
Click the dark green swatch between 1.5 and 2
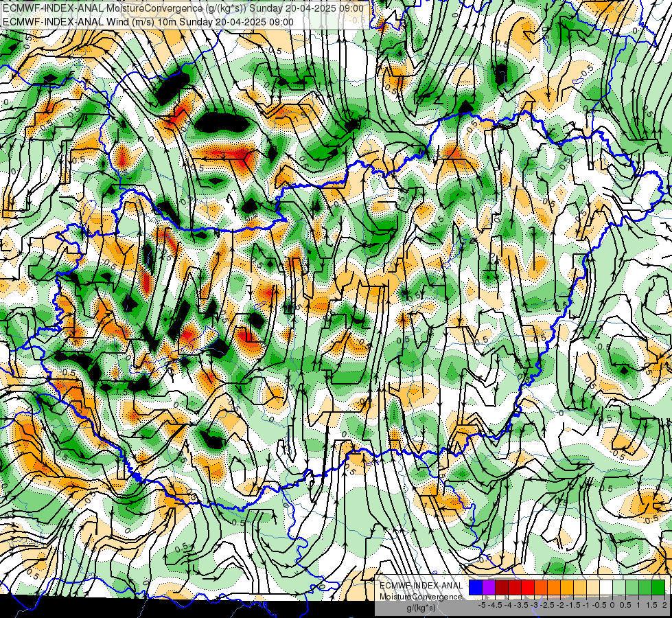pyautogui.click(x=658, y=588)
